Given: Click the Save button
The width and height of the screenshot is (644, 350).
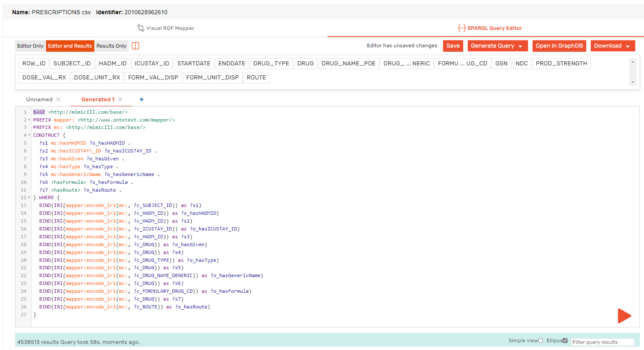Looking at the screenshot, I should click(453, 46).
